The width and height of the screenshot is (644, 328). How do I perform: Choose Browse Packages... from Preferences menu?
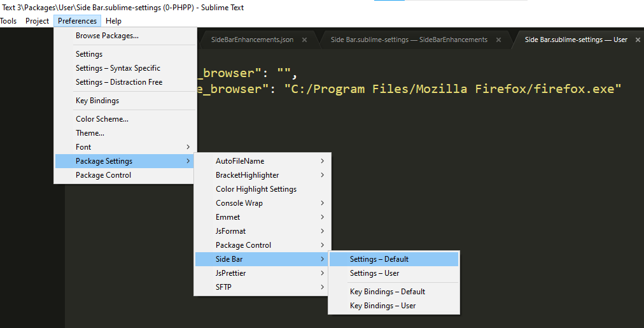click(107, 36)
